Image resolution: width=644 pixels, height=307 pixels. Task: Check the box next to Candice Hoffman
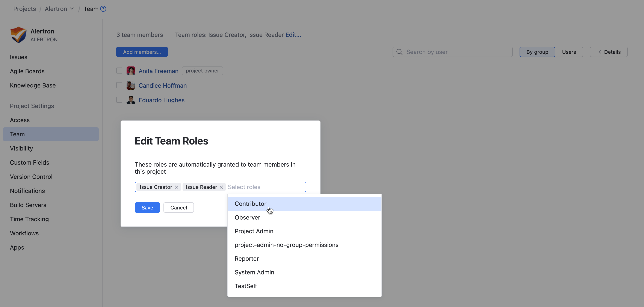119,85
